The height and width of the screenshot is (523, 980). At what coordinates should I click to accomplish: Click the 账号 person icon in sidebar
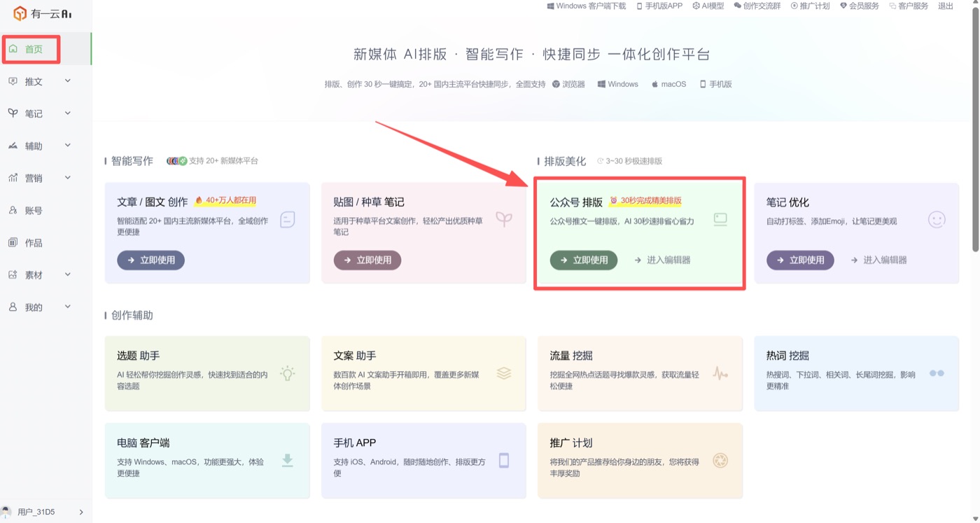click(13, 210)
